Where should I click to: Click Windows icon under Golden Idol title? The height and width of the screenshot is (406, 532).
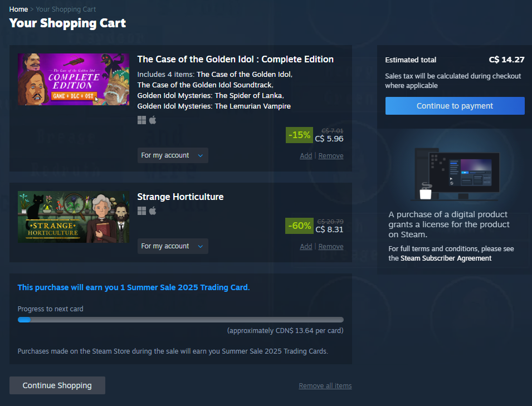(x=141, y=120)
